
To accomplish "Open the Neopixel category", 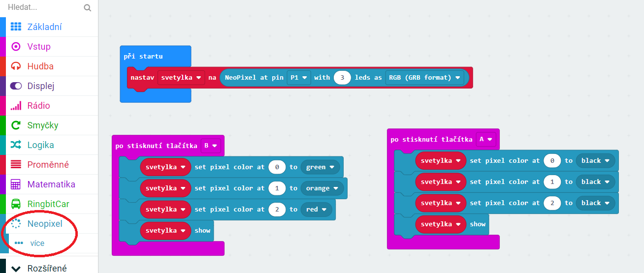I will (45, 224).
